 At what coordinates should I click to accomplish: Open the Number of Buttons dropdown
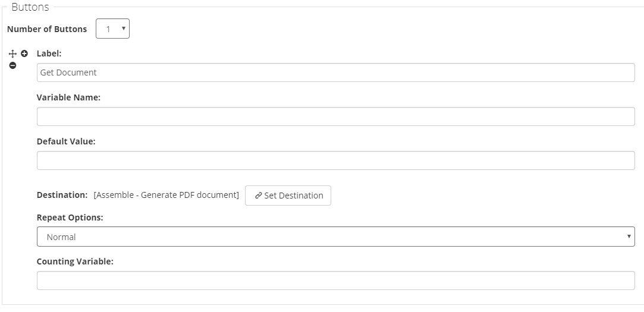(x=112, y=29)
